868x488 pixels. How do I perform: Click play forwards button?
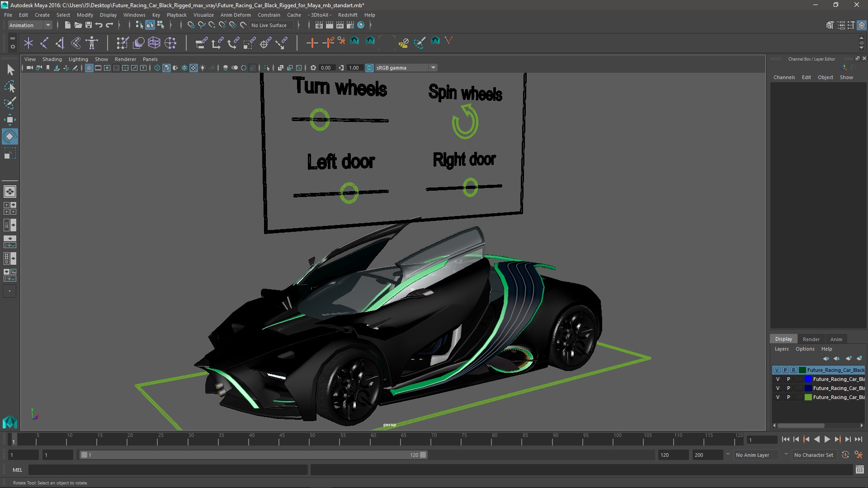[827, 439]
